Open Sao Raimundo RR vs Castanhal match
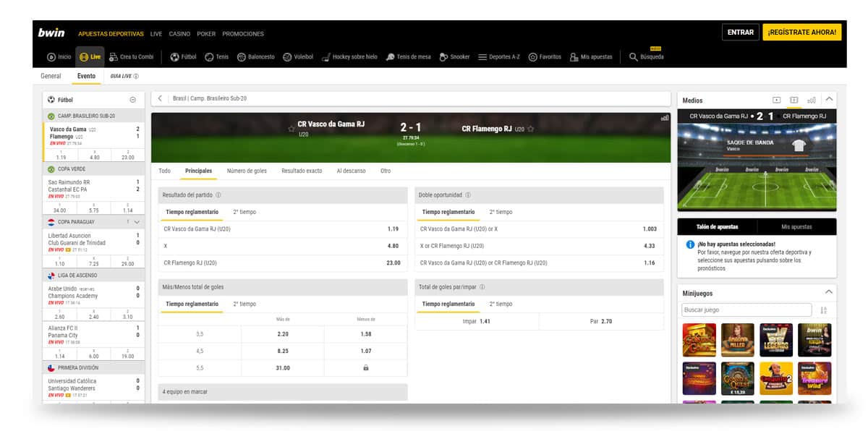The image size is (868, 431). 94,189
